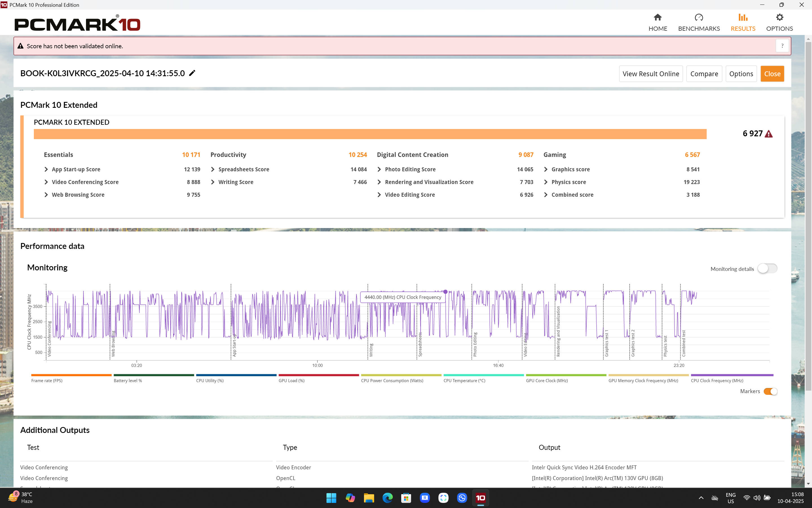Open Wi-Fi network tray icon
812x508 pixels.
tap(747, 498)
